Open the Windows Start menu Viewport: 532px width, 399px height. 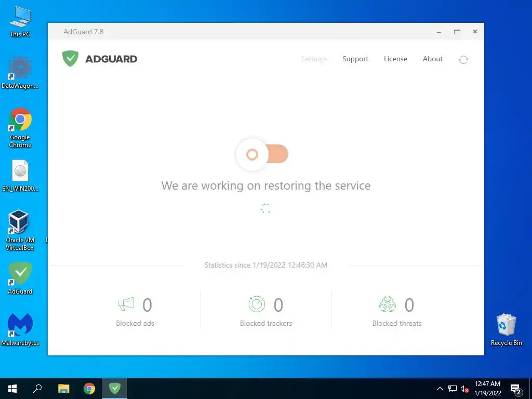[12, 389]
